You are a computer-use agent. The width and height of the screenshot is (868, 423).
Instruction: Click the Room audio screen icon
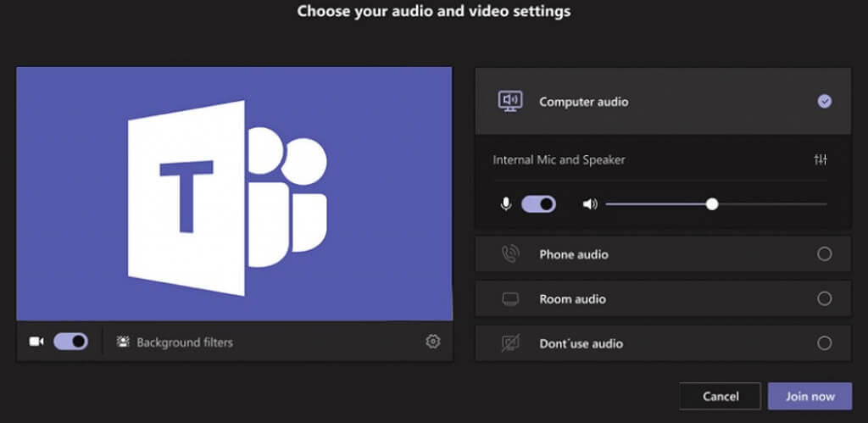509,299
